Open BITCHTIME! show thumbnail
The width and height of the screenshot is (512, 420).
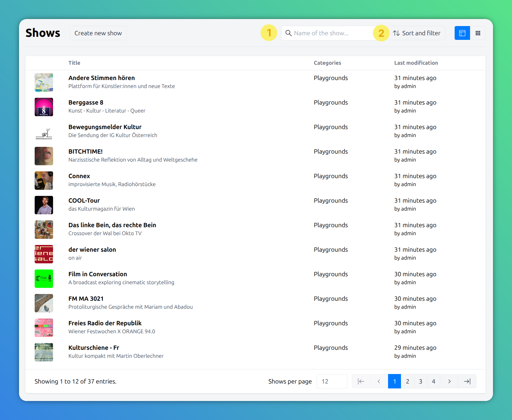pos(44,156)
